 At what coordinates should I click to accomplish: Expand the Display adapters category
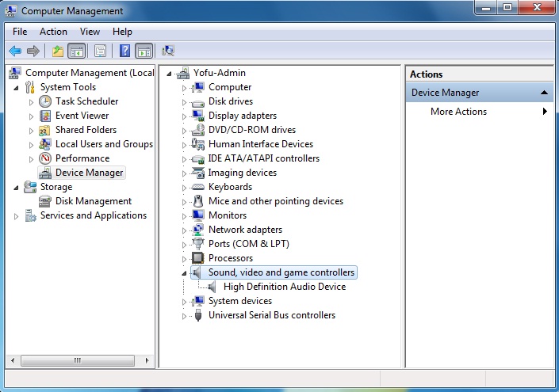coord(184,116)
